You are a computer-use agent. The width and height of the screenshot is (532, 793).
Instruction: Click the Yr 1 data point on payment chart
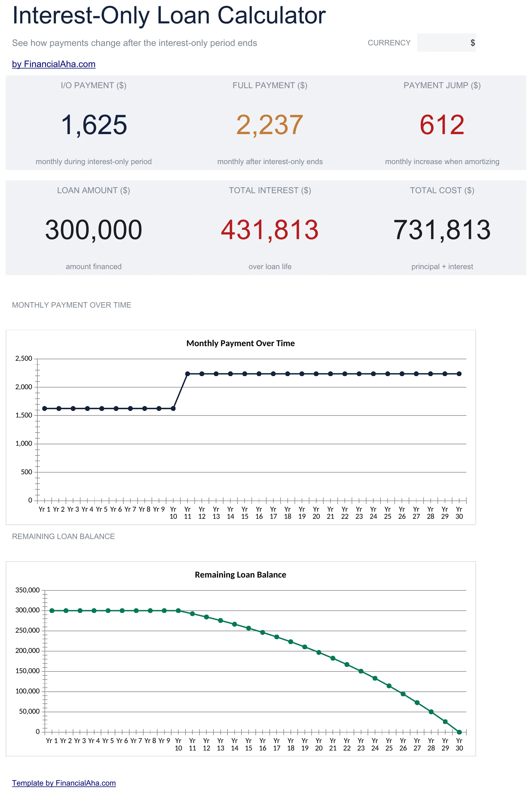click(45, 408)
